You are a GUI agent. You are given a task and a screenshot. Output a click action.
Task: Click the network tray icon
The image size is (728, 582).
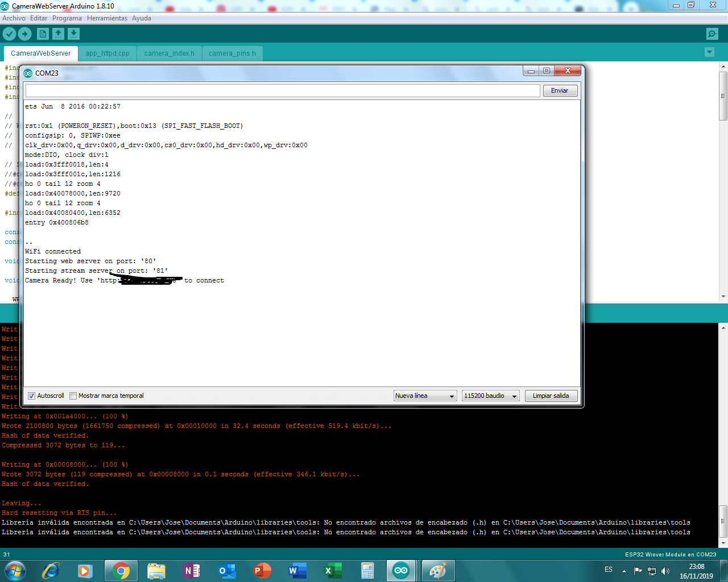tap(652, 571)
